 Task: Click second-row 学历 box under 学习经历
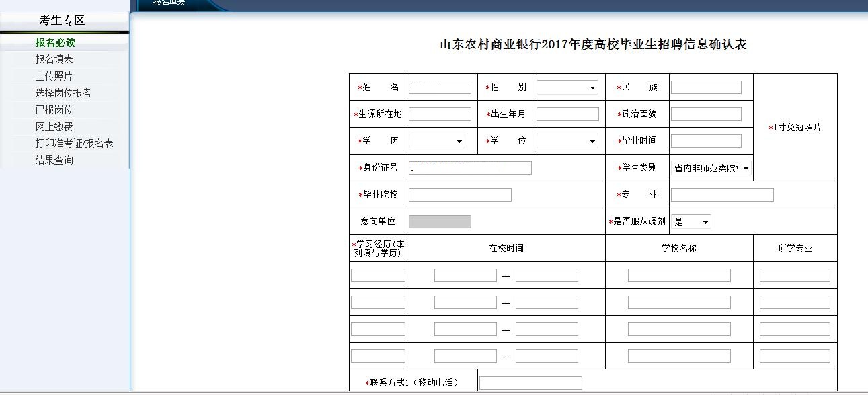pyautogui.click(x=378, y=302)
